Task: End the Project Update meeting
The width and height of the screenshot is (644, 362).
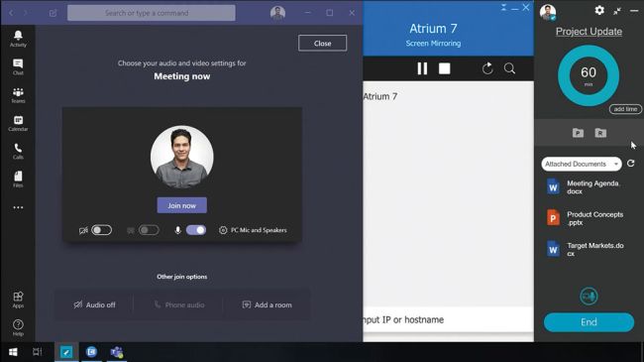Action: [x=589, y=322]
